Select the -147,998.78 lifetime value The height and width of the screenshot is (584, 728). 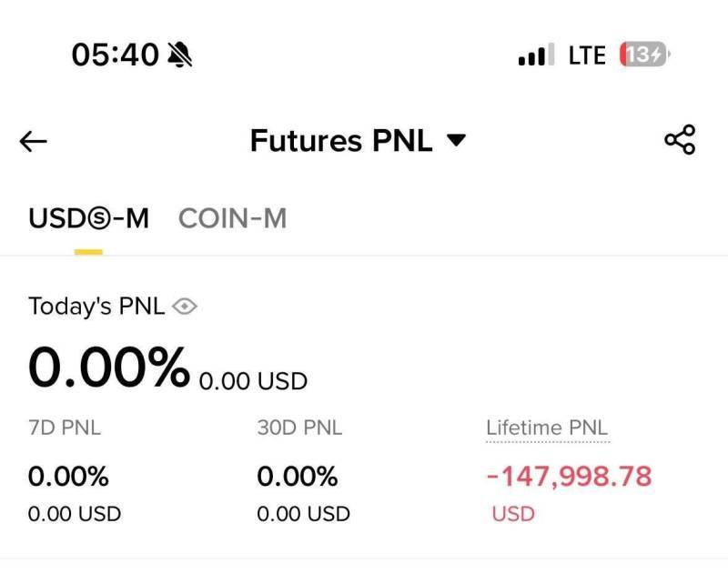(569, 477)
